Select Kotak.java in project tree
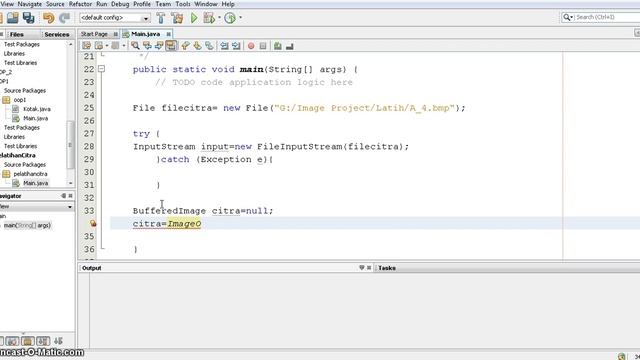This screenshot has width=640, height=360. point(37,109)
